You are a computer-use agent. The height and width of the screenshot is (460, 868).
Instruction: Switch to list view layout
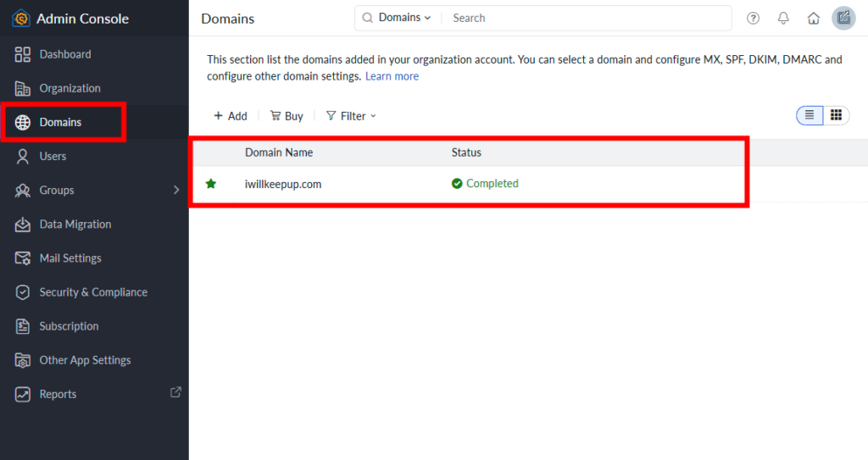click(x=810, y=115)
